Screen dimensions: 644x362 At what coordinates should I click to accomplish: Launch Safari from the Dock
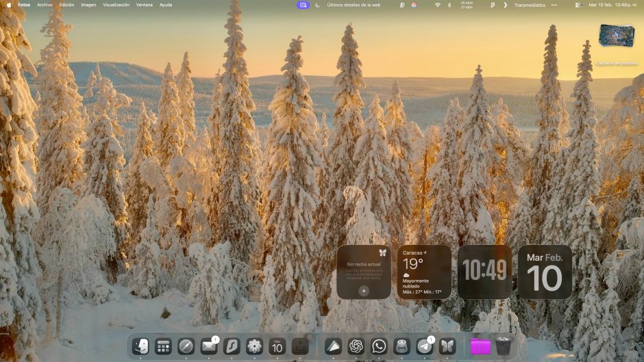[x=186, y=346]
